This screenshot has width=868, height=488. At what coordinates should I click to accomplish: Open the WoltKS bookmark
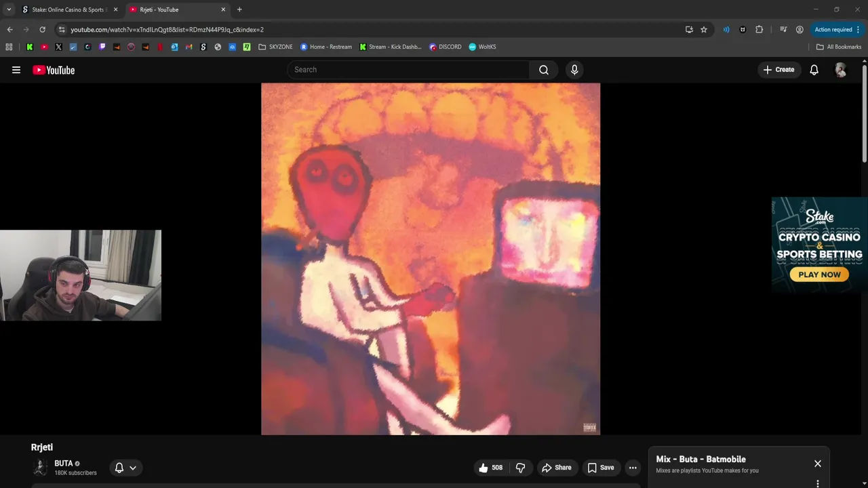(x=483, y=47)
